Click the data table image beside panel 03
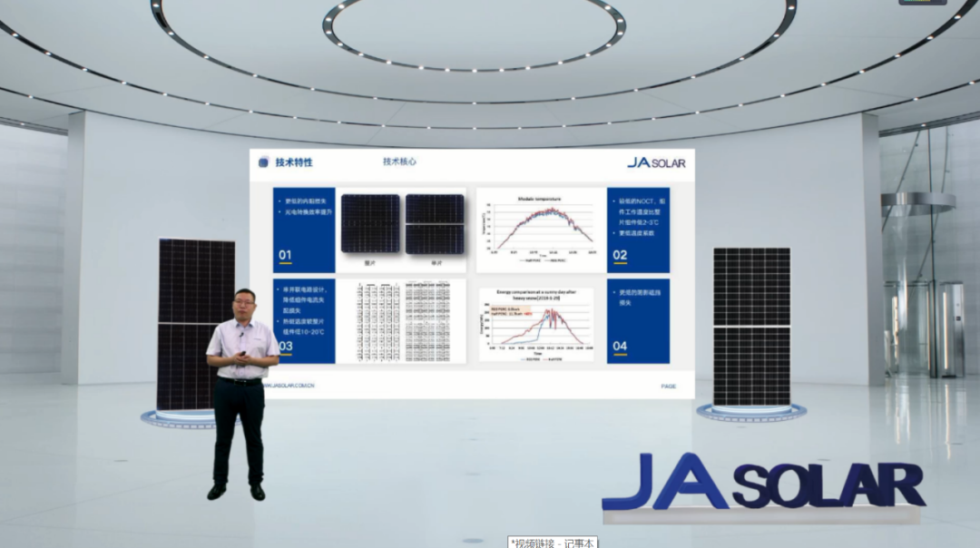Screen dimensions: 980x548 click(x=401, y=320)
